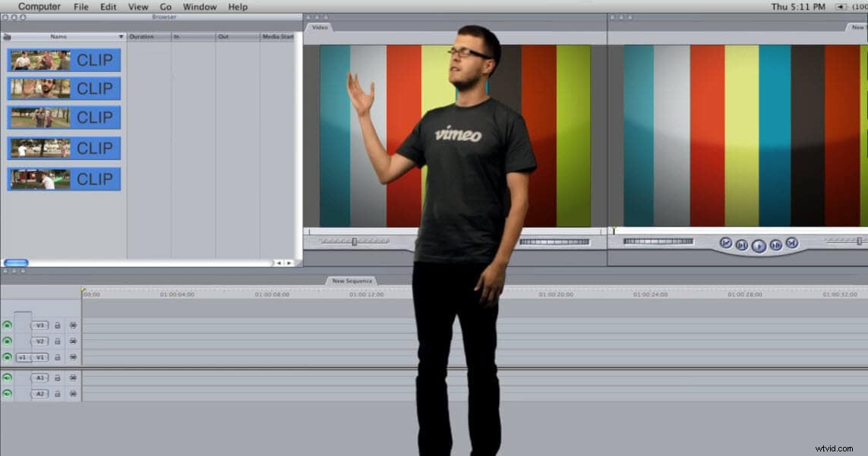Open the Name column sort dropdown in Browser
The width and height of the screenshot is (868, 456).
120,36
